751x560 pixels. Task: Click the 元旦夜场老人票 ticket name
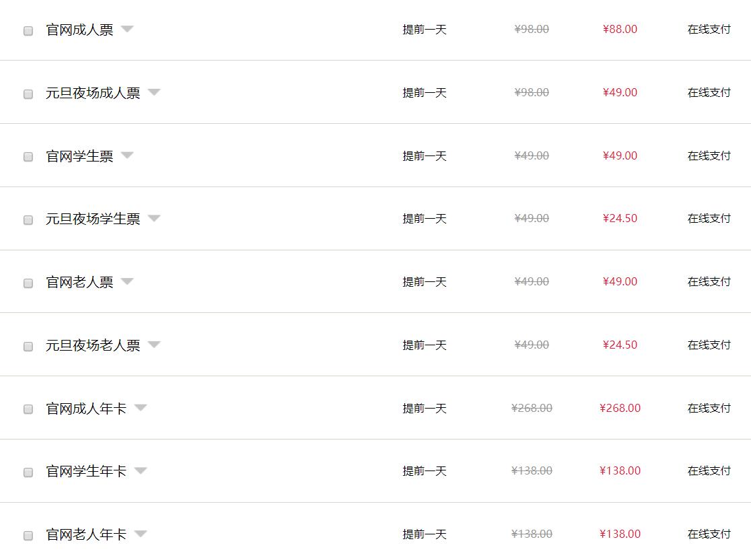click(93, 345)
